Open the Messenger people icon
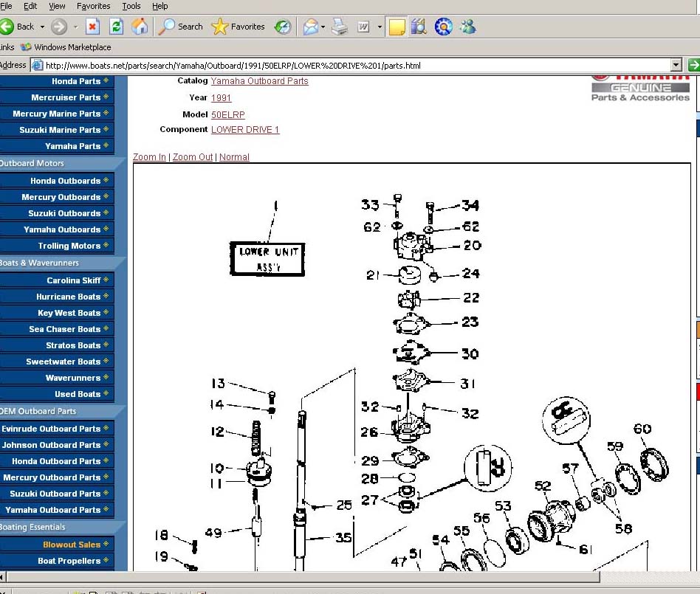The width and height of the screenshot is (700, 594). coord(468,27)
